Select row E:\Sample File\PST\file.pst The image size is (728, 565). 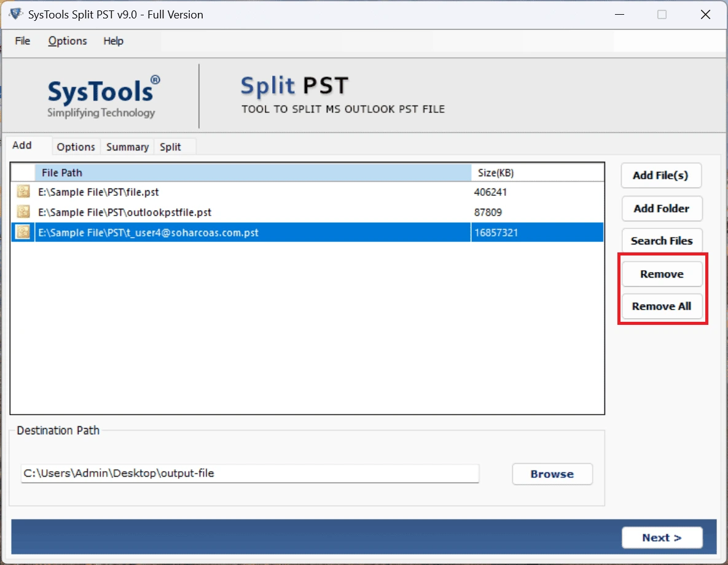307,192
